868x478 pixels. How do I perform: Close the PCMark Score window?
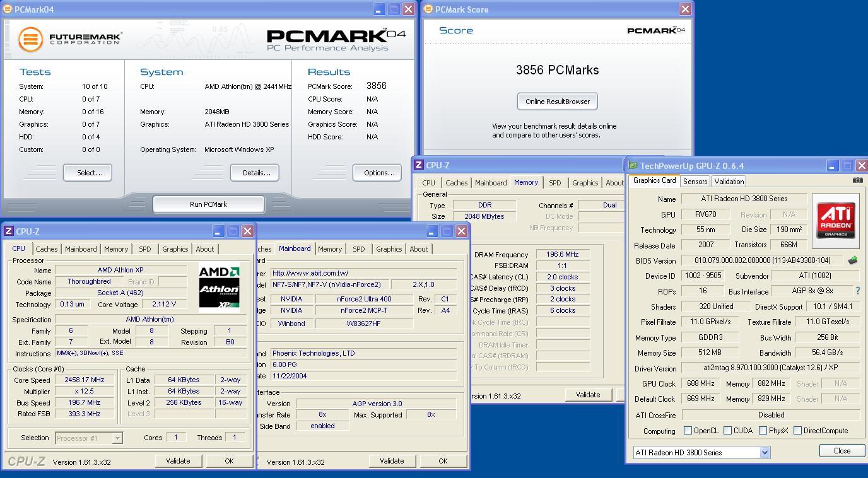pos(685,9)
